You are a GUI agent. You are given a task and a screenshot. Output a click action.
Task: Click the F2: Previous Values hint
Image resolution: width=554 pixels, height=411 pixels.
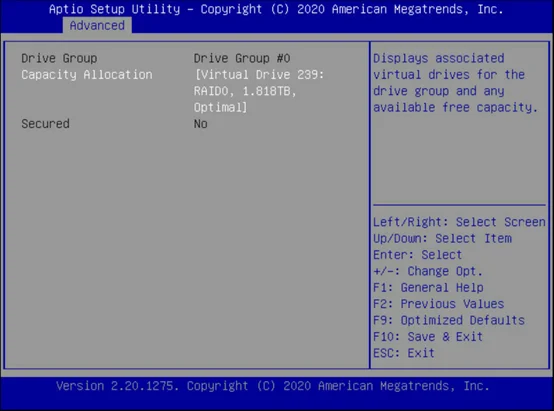point(438,304)
